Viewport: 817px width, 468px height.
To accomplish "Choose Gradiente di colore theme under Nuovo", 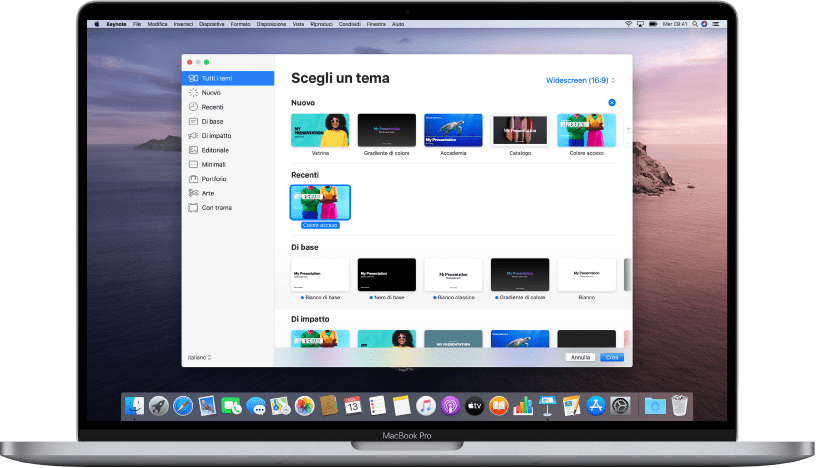I will (x=387, y=130).
